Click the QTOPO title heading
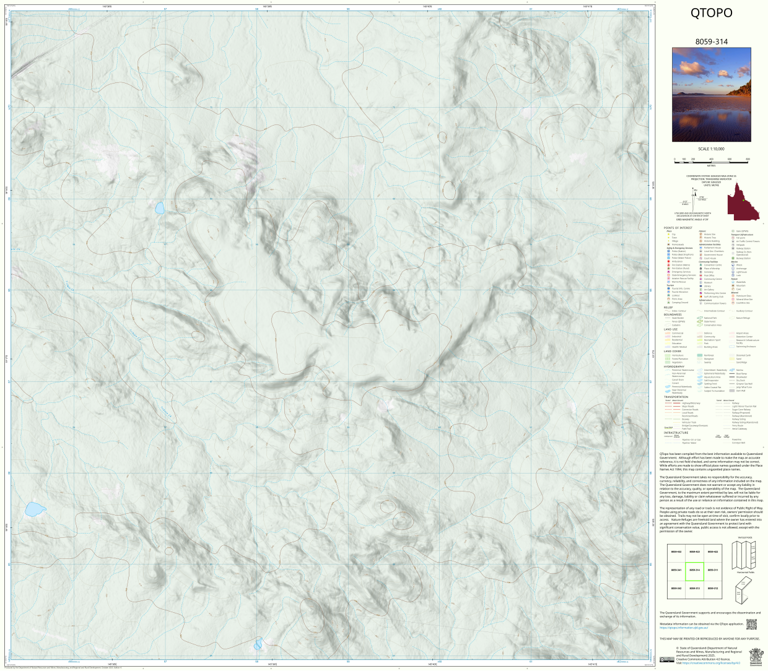 711,13
